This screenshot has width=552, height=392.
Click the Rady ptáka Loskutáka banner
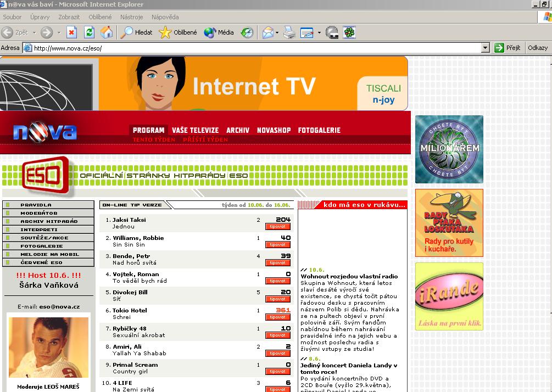point(449,223)
